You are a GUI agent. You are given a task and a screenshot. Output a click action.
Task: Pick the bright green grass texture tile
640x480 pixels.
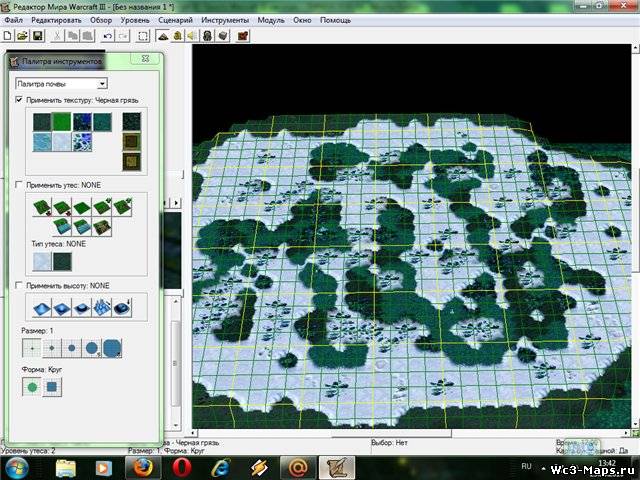point(61,121)
